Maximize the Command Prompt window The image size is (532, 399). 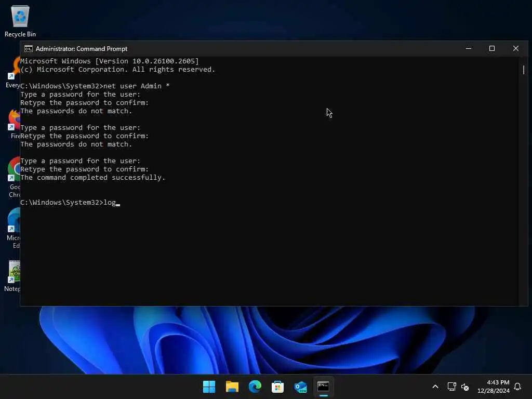tap(491, 48)
